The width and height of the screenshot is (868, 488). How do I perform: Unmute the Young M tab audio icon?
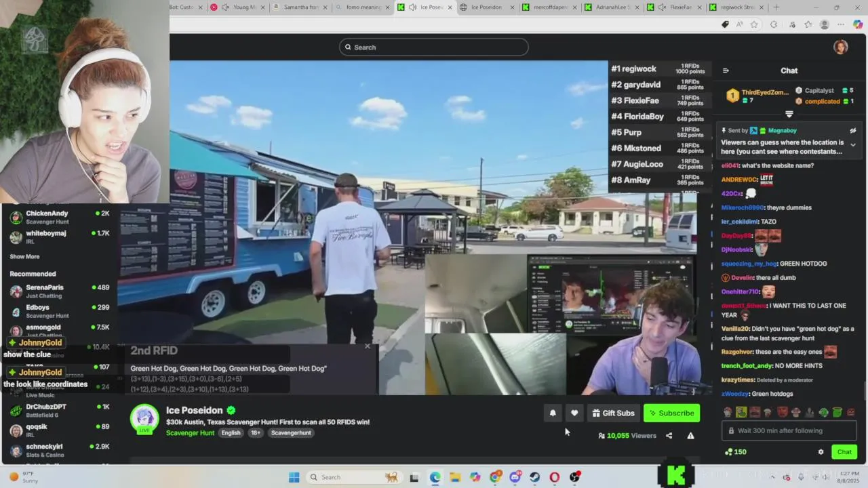[x=225, y=7]
